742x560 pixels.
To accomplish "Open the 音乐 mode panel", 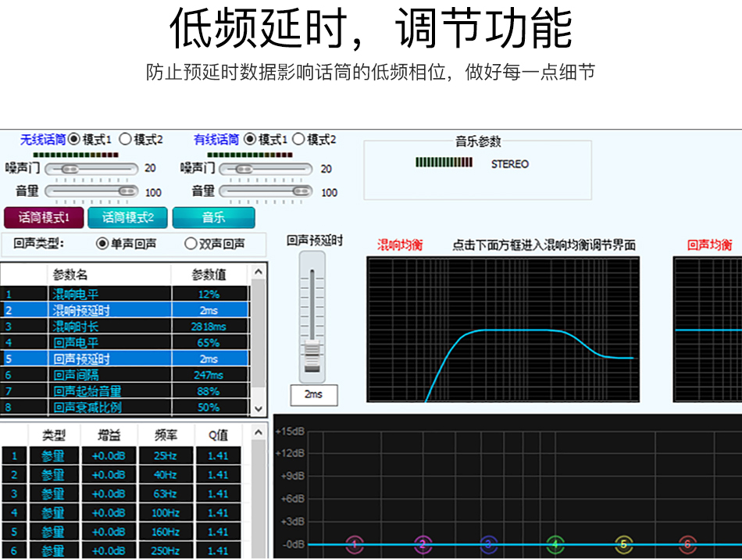I will coord(213,219).
